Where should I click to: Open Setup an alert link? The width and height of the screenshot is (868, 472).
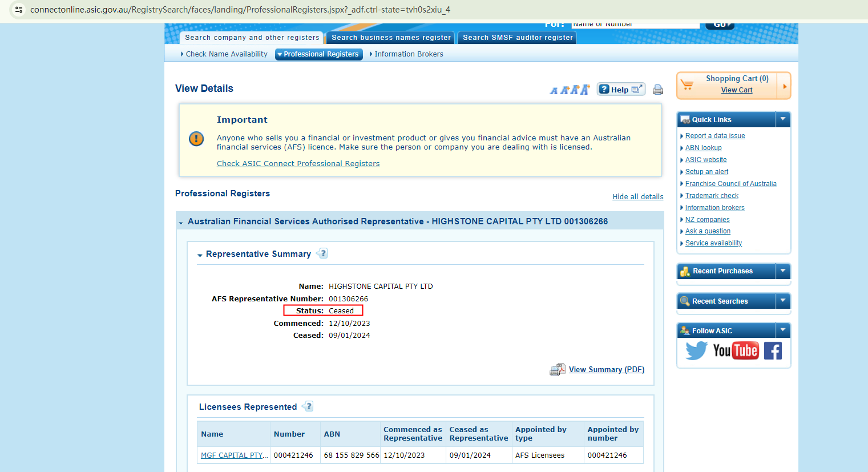706,172
